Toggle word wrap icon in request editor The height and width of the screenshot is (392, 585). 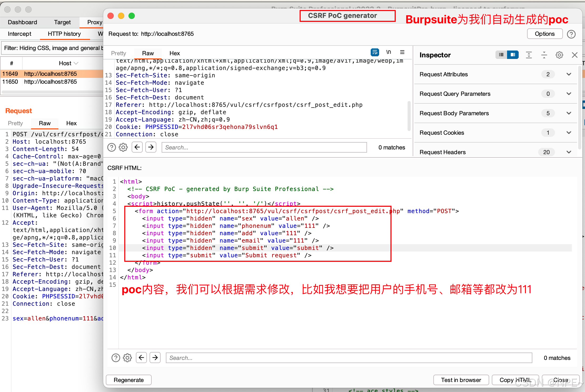pos(375,52)
